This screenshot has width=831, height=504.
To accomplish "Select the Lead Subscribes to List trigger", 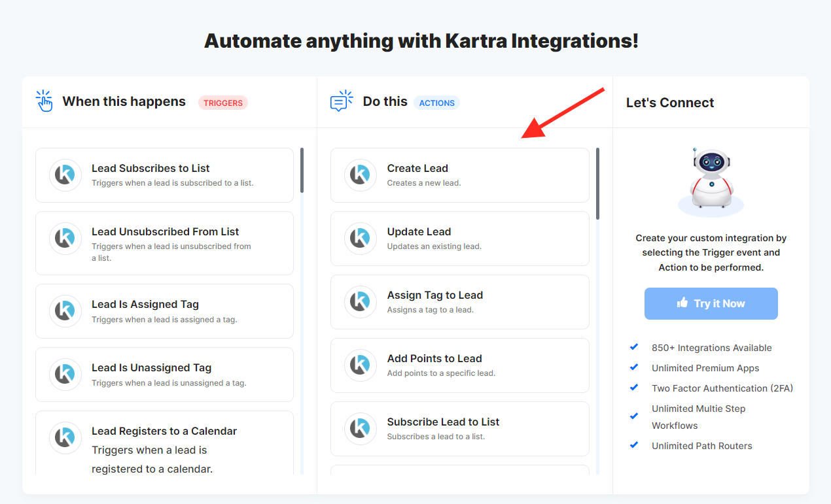I will [164, 175].
